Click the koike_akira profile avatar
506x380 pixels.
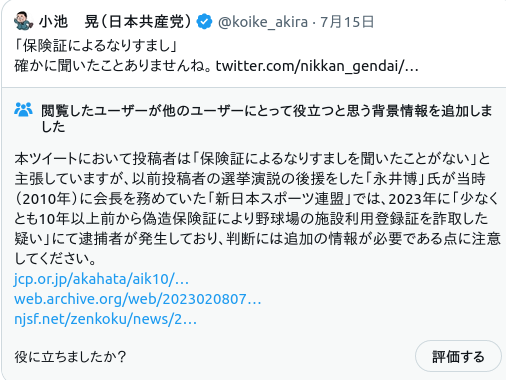[23, 21]
